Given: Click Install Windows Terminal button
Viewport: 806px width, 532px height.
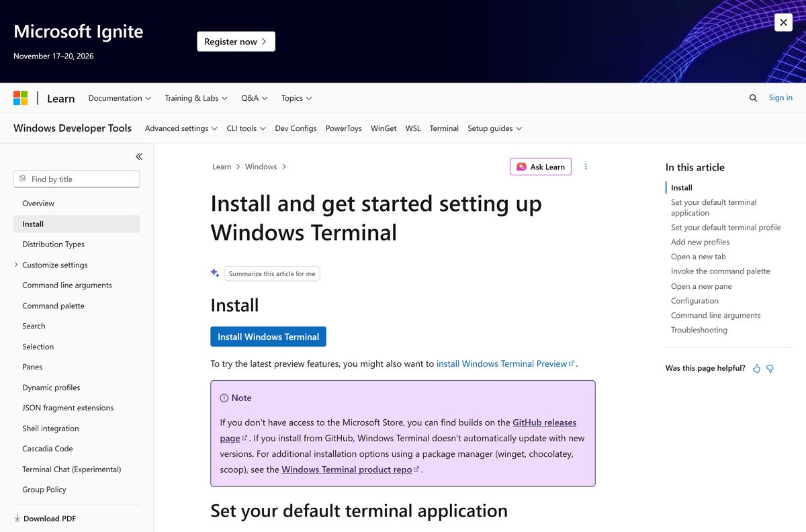Looking at the screenshot, I should click(268, 337).
